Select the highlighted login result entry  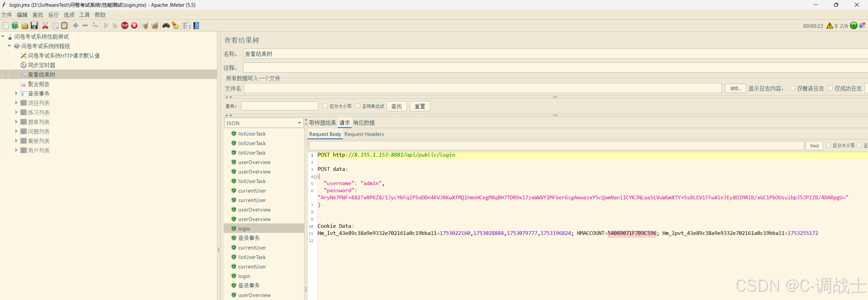point(264,228)
